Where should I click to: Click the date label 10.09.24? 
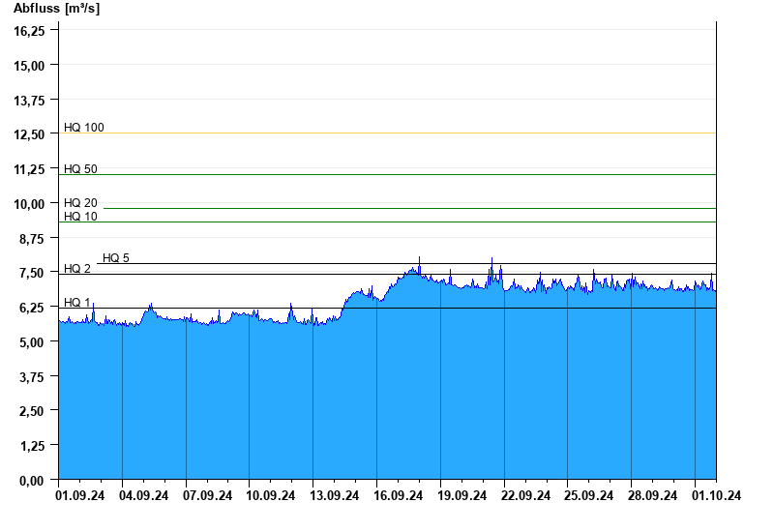[271, 495]
